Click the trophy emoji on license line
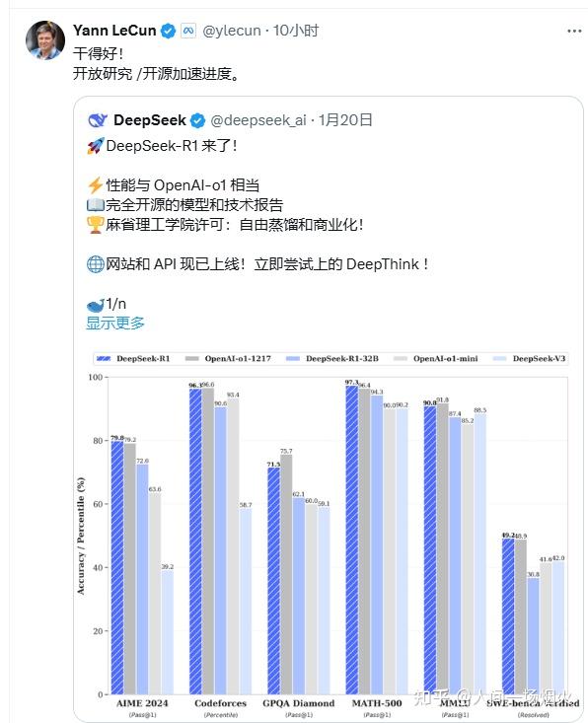Viewport: 588px width, 723px height. pos(95,225)
